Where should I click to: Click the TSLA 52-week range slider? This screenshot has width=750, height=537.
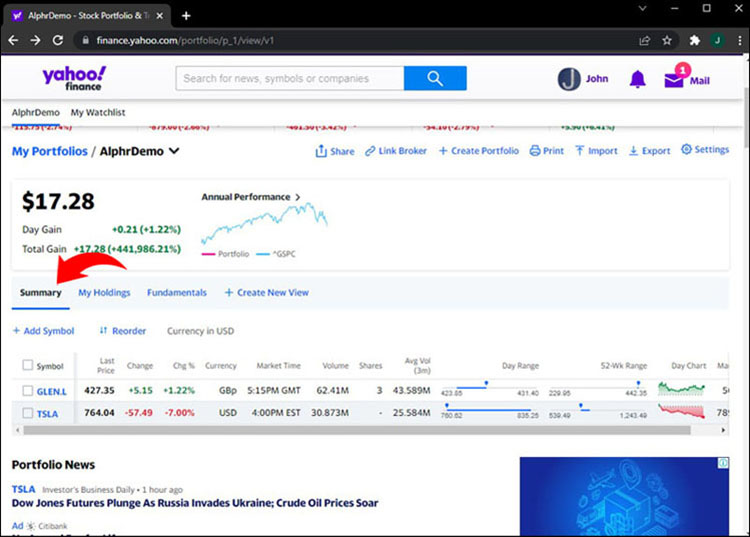598,410
